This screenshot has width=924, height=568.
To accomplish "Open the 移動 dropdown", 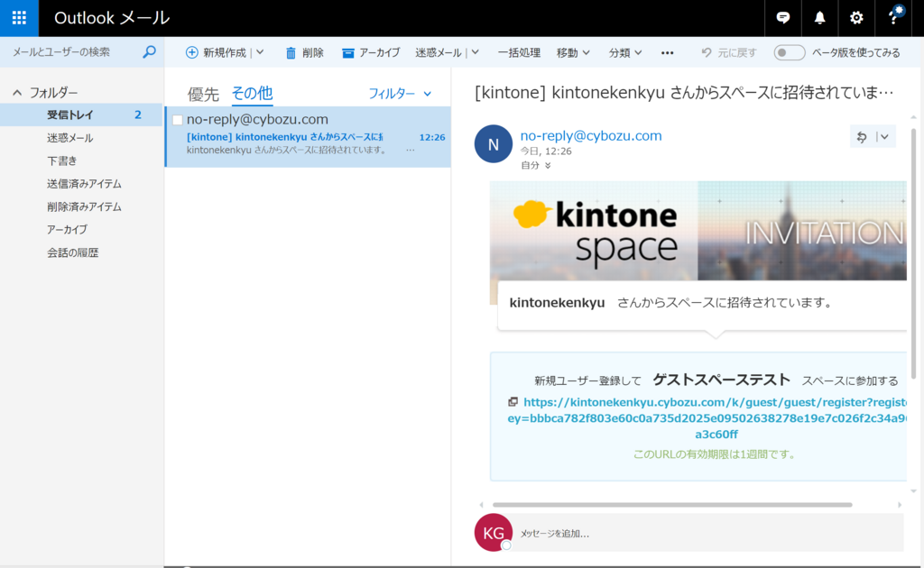I will point(573,52).
